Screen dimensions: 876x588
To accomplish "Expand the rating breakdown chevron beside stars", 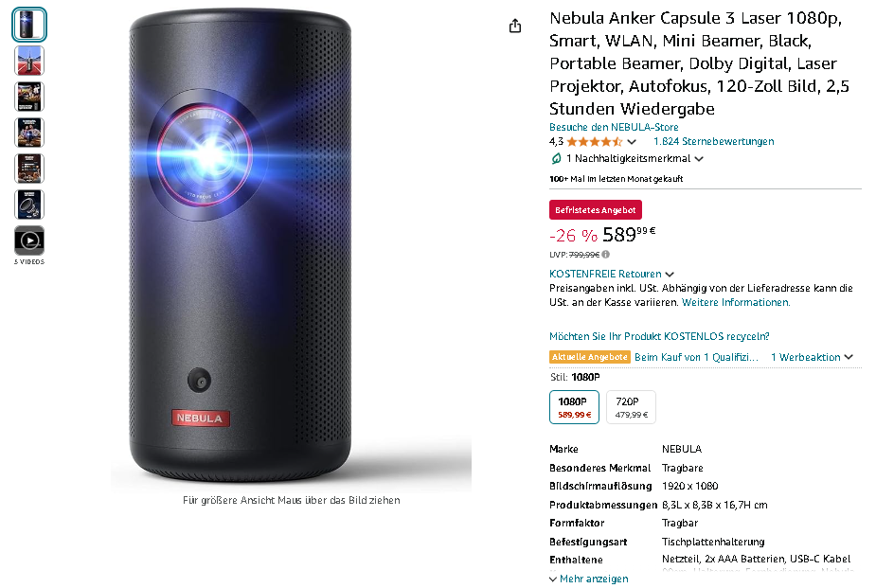I will (632, 142).
